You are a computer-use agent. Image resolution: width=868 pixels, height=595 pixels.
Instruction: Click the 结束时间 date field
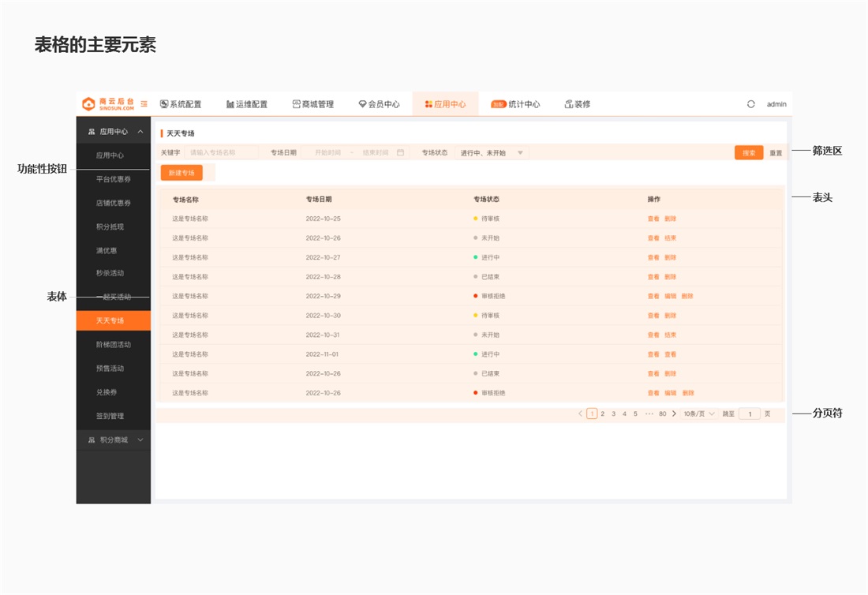tap(376, 152)
